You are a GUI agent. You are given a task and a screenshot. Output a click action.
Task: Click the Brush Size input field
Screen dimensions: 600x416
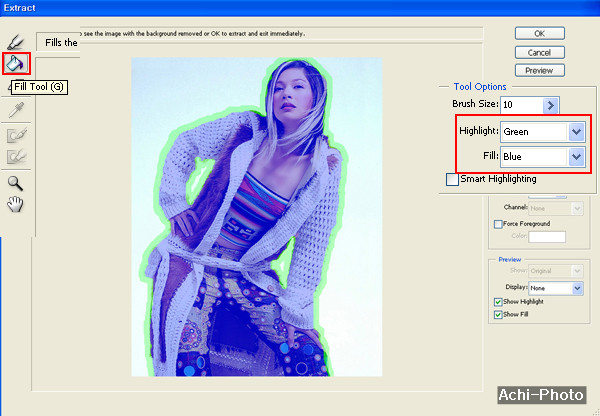tap(519, 104)
